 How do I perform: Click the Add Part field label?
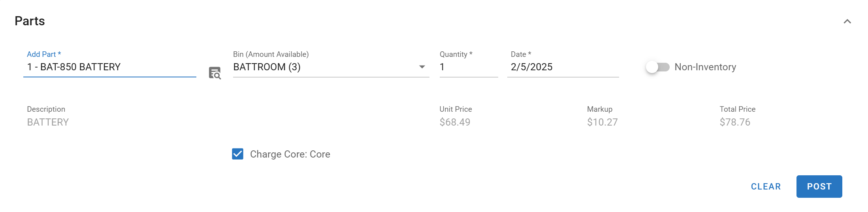point(43,54)
